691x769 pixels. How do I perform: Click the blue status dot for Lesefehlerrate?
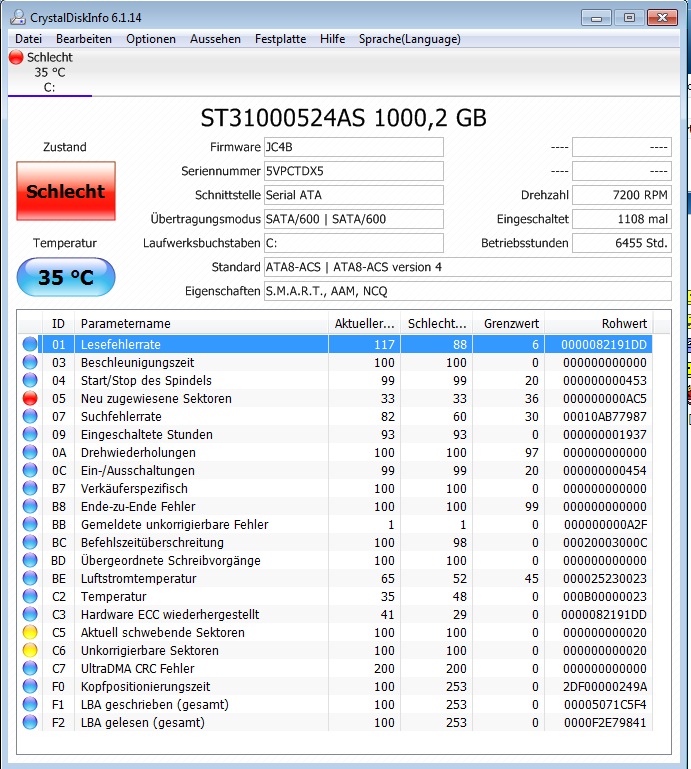tap(30, 344)
